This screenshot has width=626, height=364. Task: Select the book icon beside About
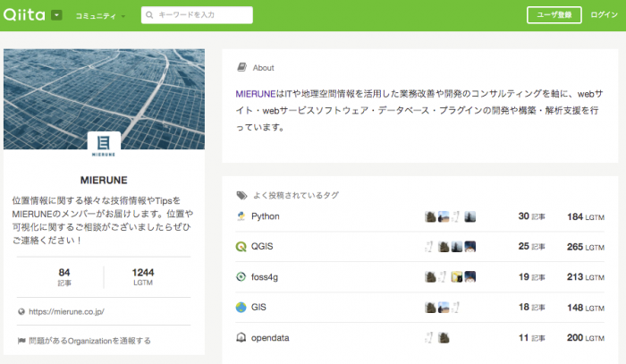(242, 67)
